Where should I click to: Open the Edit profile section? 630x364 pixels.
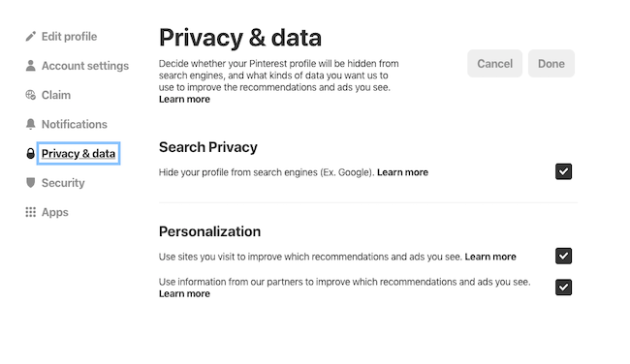(69, 37)
